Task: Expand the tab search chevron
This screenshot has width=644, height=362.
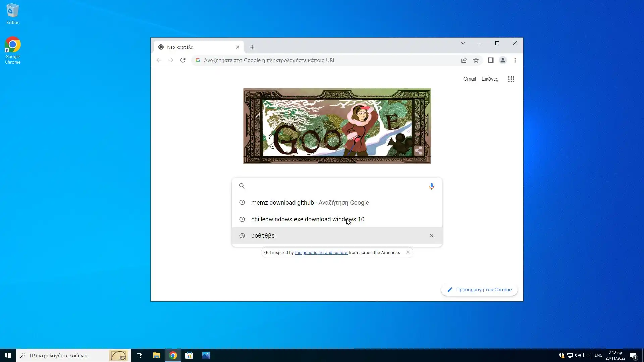Action: pos(463,43)
